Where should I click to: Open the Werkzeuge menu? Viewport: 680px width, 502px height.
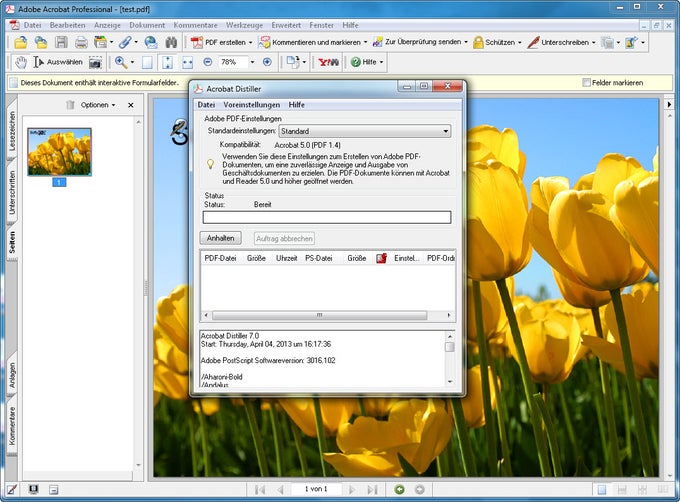point(244,25)
